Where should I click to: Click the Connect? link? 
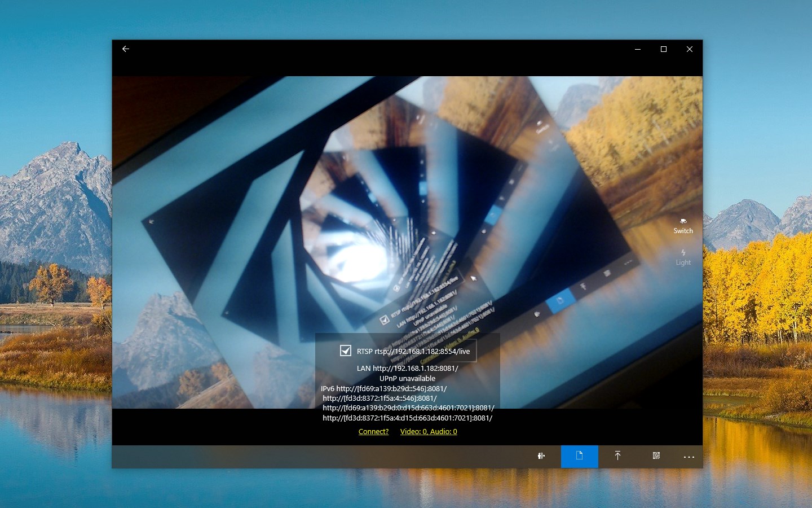(373, 431)
